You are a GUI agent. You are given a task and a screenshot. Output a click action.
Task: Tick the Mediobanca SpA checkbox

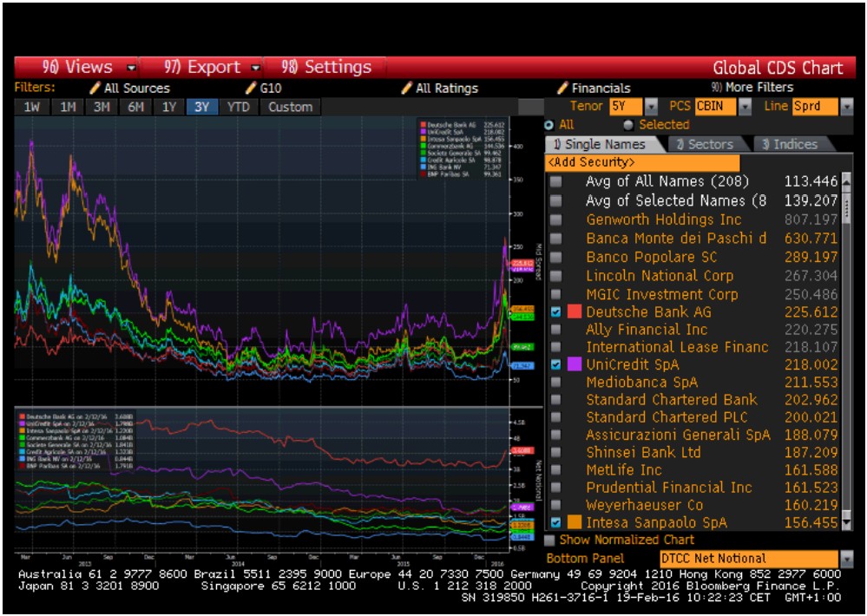tap(555, 383)
